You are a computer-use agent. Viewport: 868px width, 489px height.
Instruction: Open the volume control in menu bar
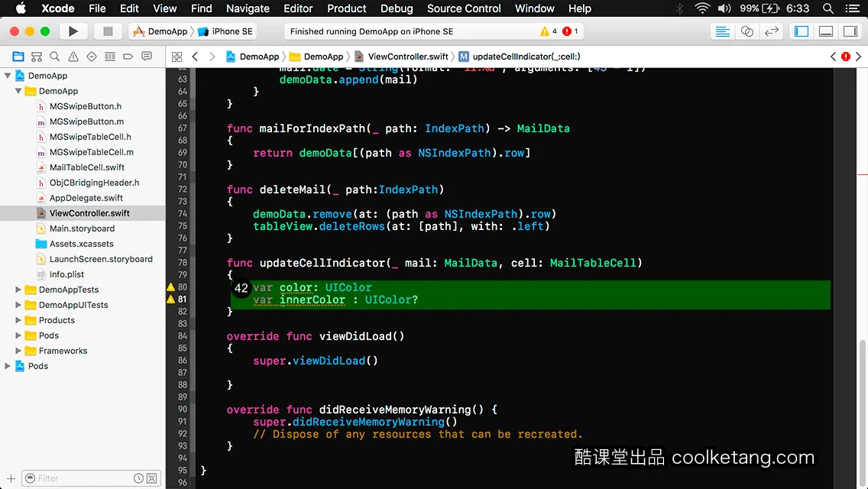coord(724,8)
